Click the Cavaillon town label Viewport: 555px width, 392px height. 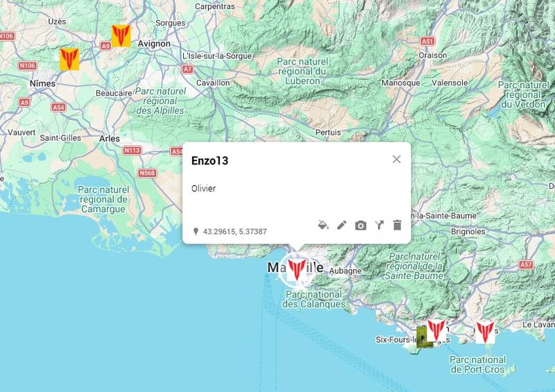pos(213,83)
